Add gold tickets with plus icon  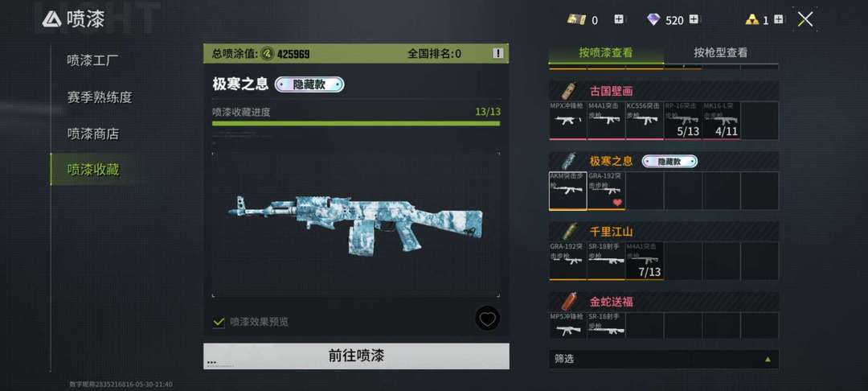point(619,20)
